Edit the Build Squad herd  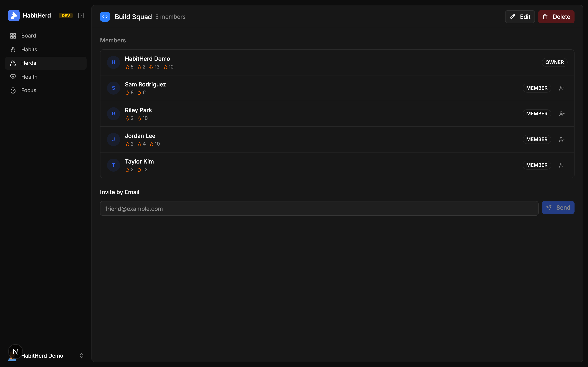[x=520, y=17]
